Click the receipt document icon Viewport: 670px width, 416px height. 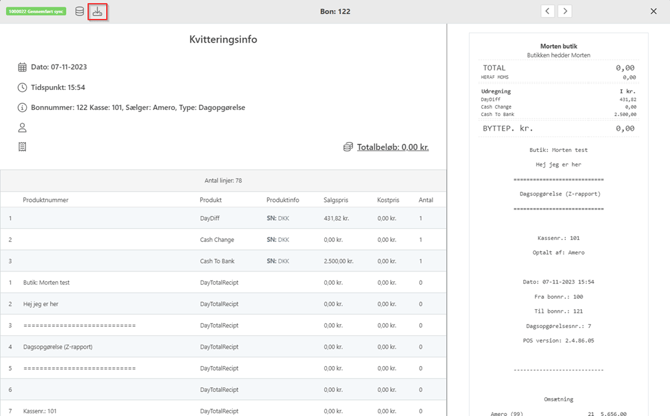coord(22,147)
